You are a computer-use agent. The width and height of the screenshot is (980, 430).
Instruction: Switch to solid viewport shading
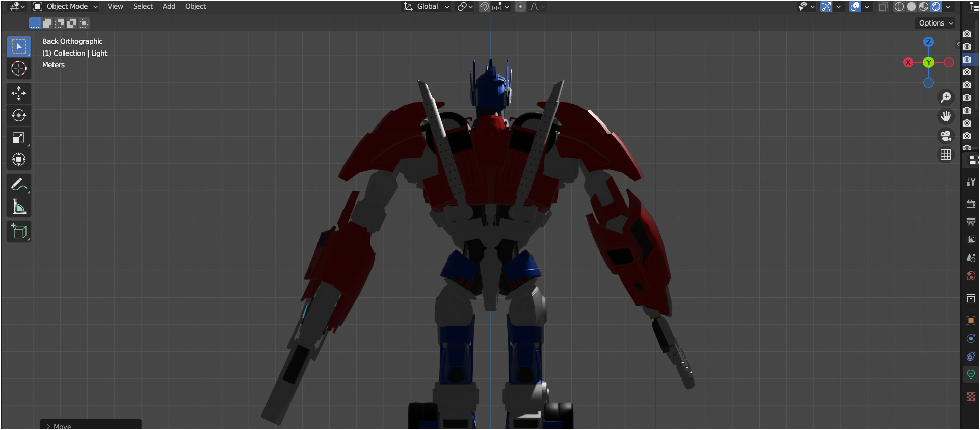click(x=911, y=7)
